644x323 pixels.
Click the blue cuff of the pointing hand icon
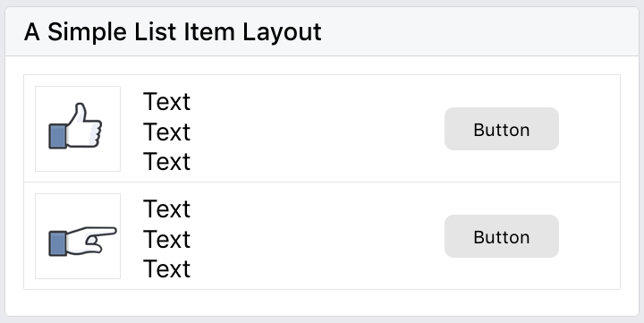coord(58,243)
